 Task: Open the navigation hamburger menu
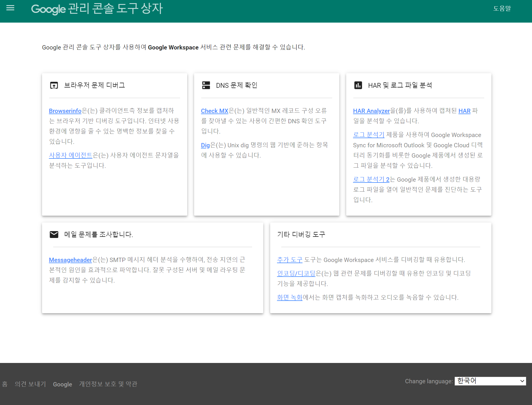coord(10,8)
